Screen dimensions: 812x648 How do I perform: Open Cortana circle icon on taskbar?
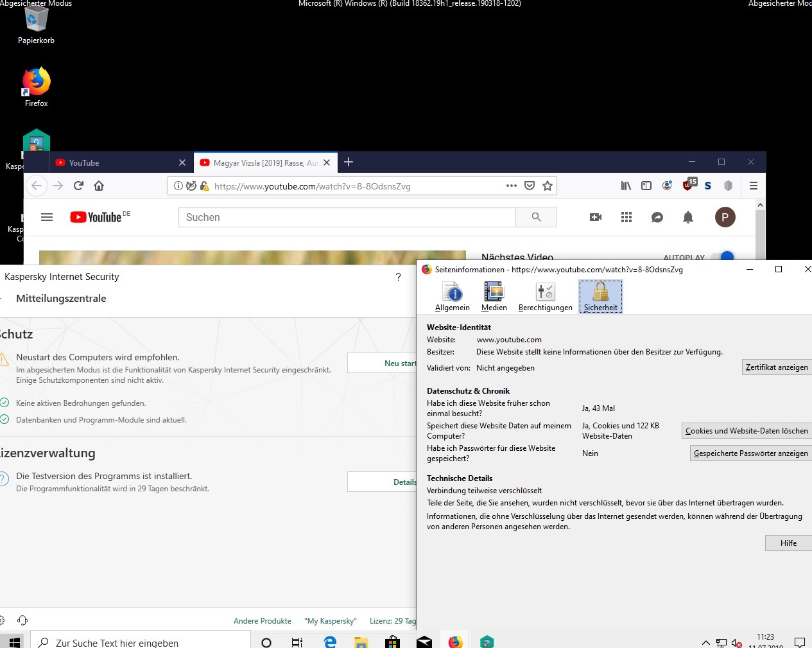pos(266,642)
